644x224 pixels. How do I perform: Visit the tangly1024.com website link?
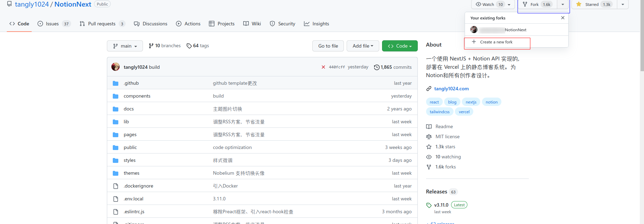pos(451,89)
